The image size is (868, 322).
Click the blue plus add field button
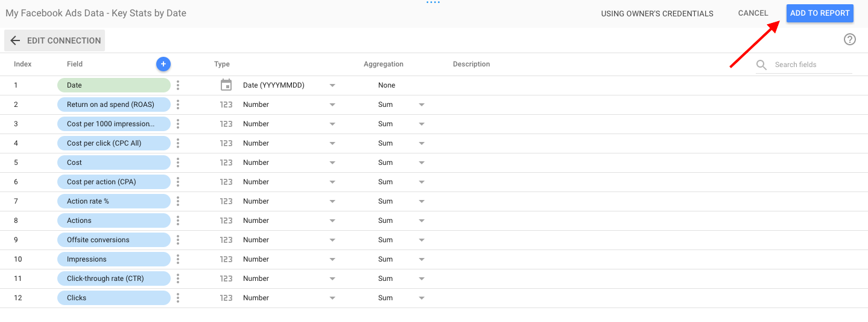pyautogui.click(x=163, y=63)
